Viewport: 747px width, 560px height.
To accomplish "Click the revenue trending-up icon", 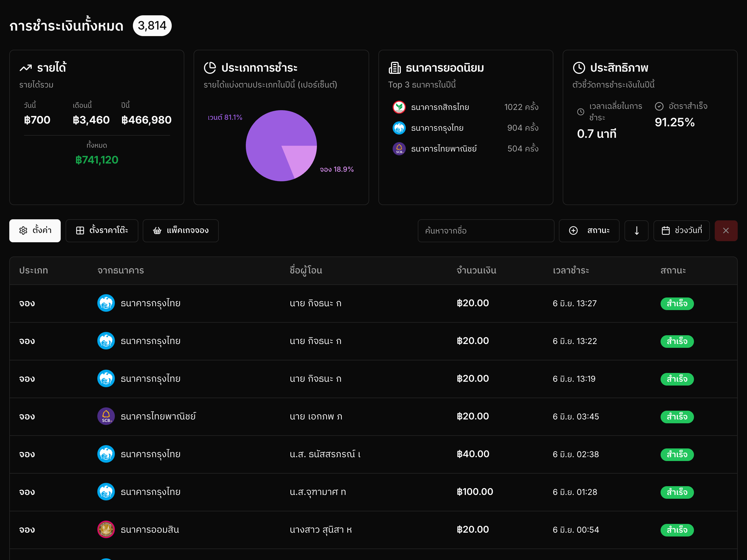I will point(26,68).
